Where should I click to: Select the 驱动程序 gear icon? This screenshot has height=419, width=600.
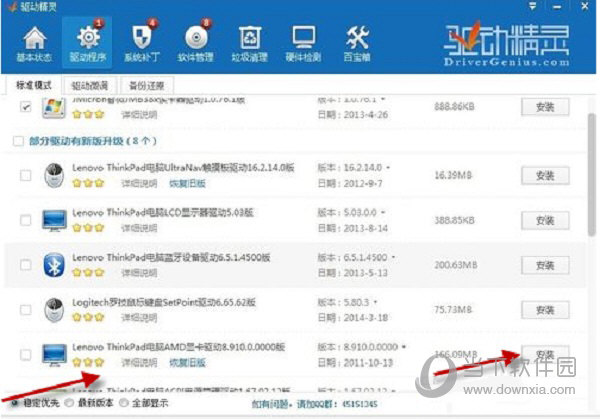[x=88, y=43]
